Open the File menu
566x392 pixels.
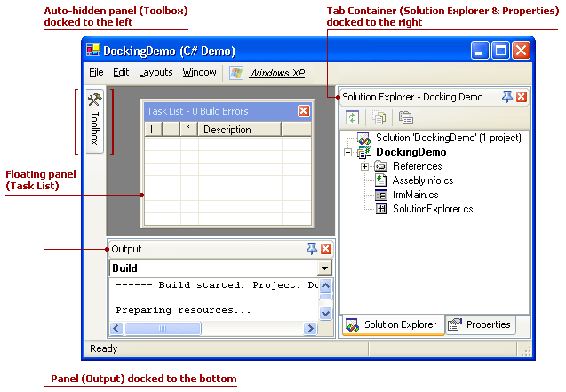click(x=96, y=73)
